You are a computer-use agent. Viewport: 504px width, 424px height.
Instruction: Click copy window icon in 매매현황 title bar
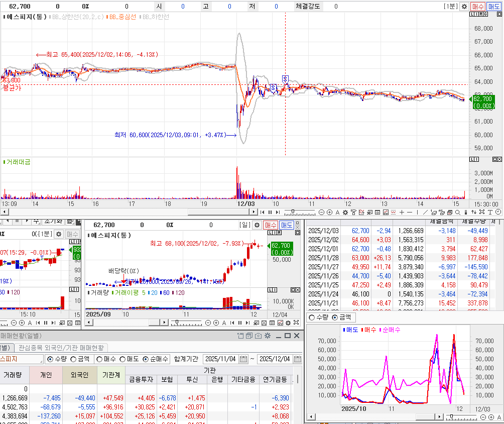[x=249, y=336]
